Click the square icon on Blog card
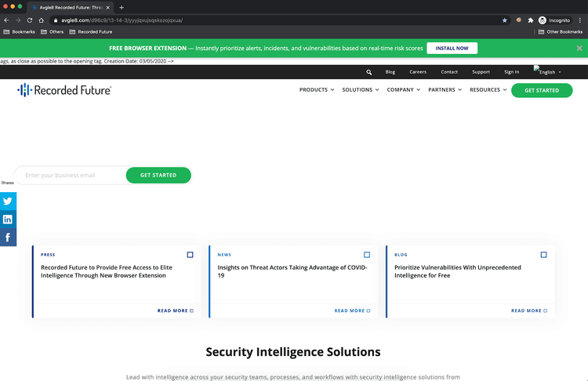The width and height of the screenshot is (588, 381). coord(544,255)
